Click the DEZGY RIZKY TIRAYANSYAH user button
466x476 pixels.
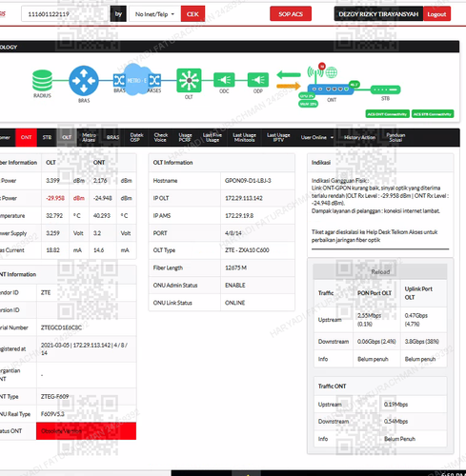[x=378, y=14]
